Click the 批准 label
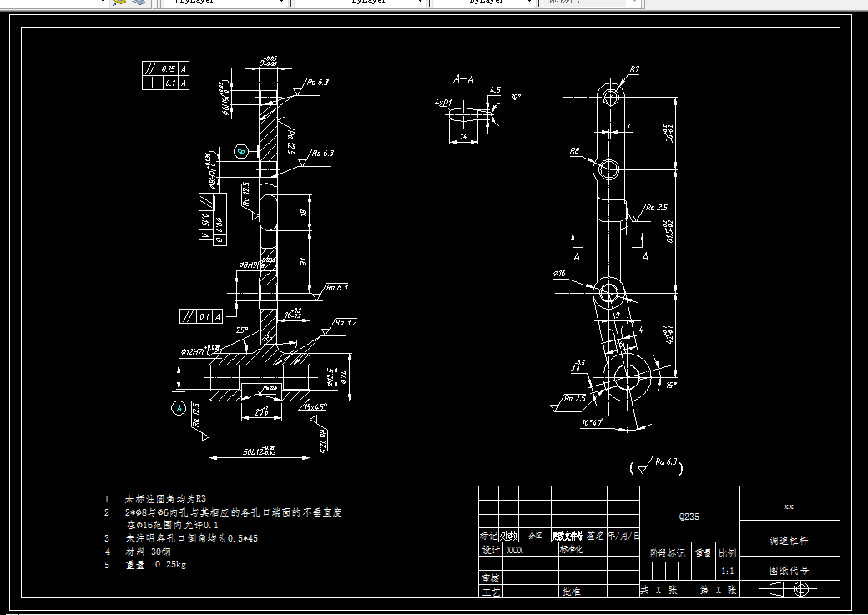This screenshot has width=868, height=615. [571, 592]
